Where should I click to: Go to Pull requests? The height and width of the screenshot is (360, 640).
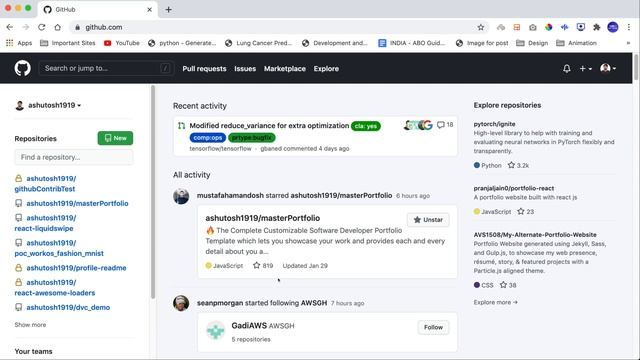pos(204,69)
